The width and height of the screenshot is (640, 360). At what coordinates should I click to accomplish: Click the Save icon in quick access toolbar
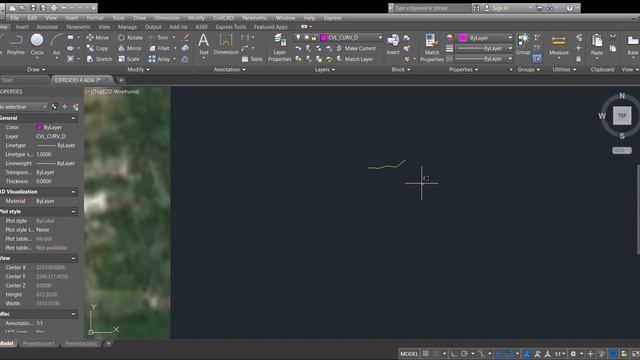pos(33,8)
